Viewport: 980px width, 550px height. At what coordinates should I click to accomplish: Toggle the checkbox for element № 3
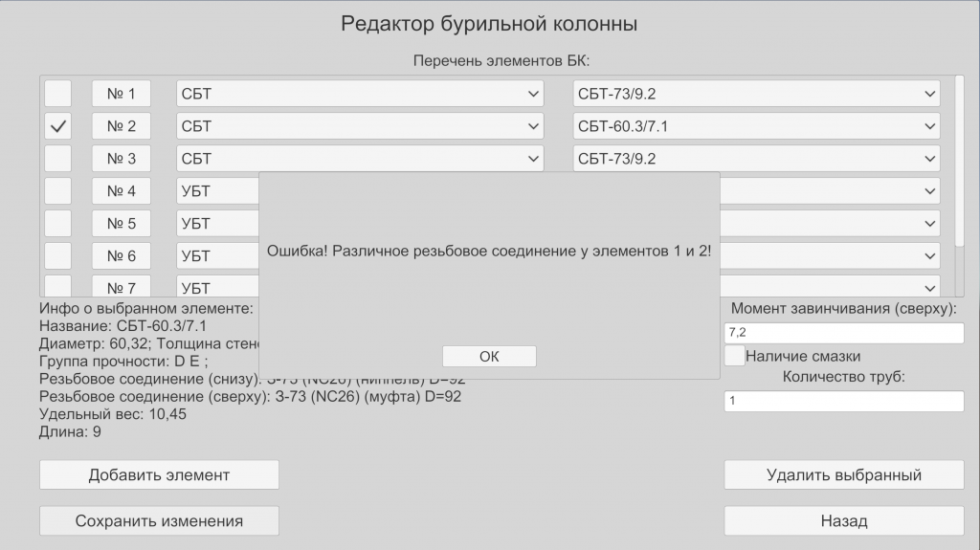(58, 159)
